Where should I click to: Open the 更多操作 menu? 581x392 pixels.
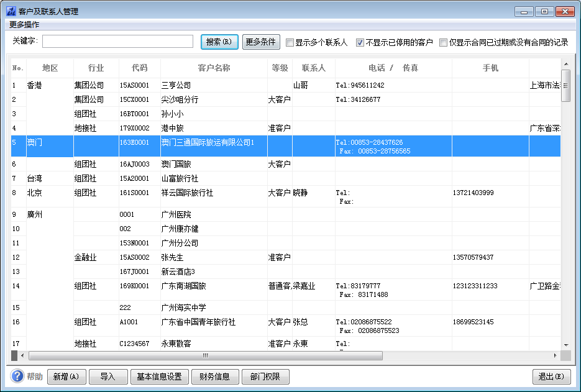(x=24, y=25)
